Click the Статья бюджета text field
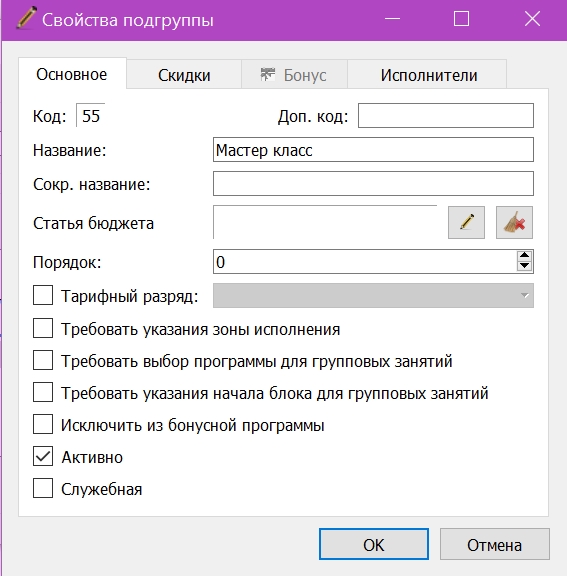 click(x=325, y=222)
